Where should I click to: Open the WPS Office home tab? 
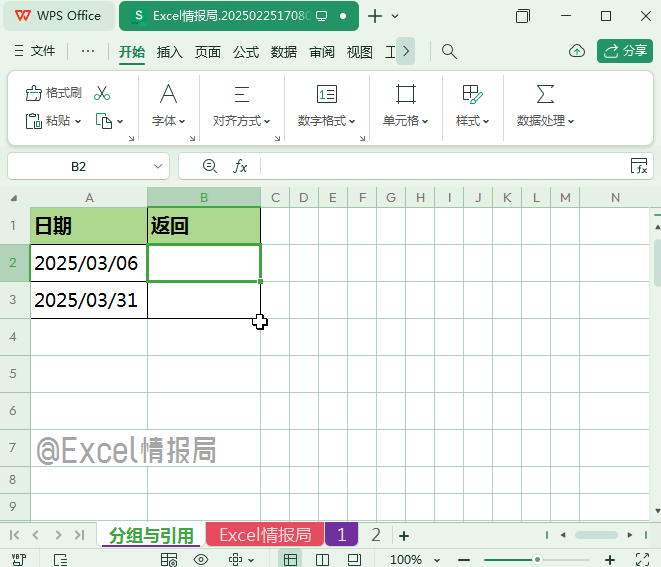[59, 16]
